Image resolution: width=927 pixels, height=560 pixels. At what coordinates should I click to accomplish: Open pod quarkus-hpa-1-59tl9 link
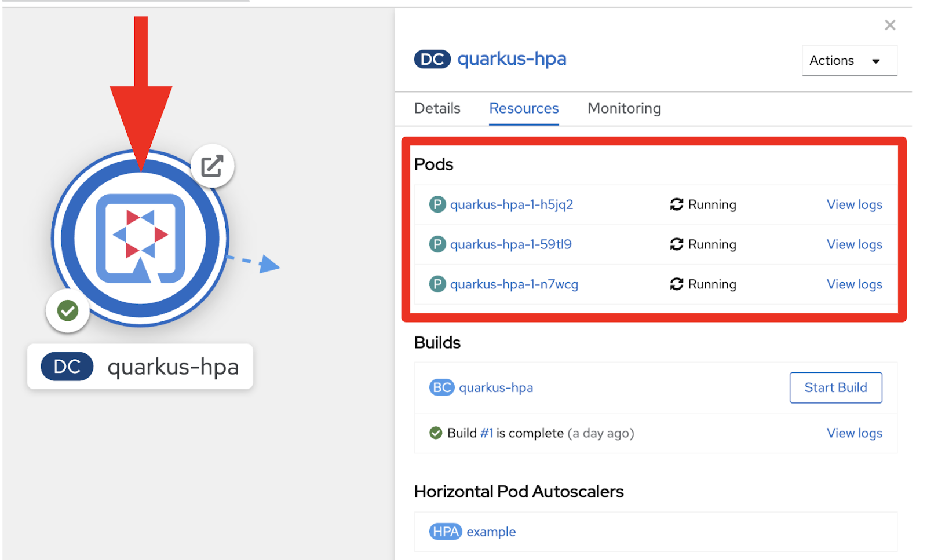(x=510, y=244)
